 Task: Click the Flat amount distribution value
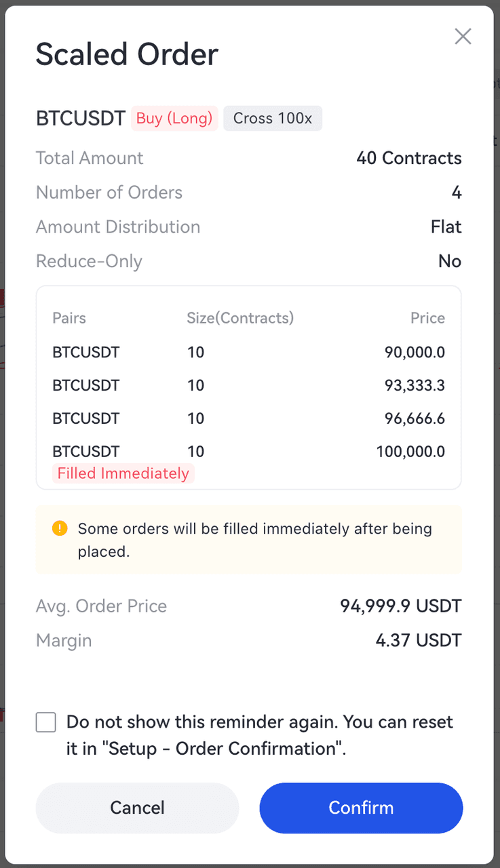pos(446,227)
